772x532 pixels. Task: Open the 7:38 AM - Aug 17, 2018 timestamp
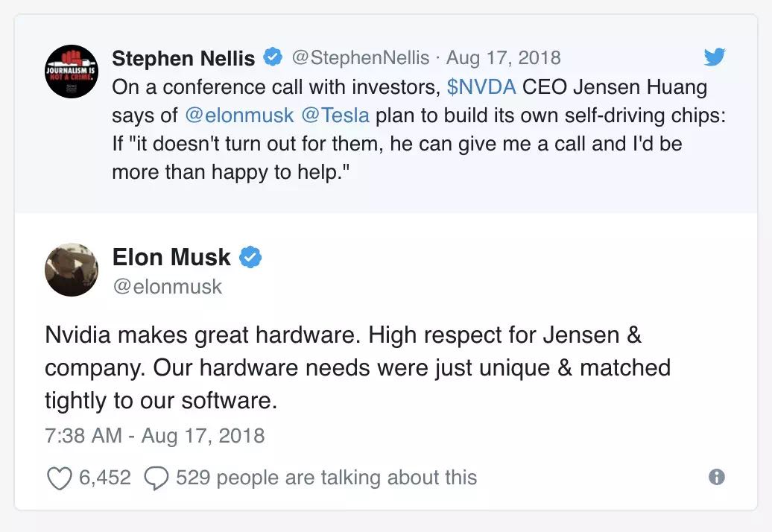tap(155, 435)
